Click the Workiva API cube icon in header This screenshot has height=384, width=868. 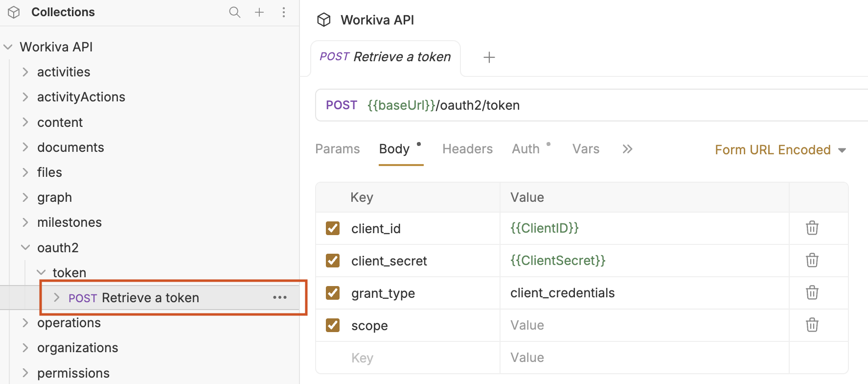click(x=324, y=20)
